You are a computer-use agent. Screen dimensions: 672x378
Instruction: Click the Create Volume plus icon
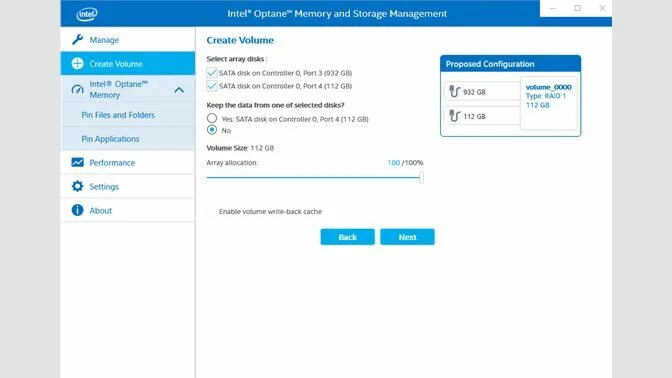(x=77, y=63)
